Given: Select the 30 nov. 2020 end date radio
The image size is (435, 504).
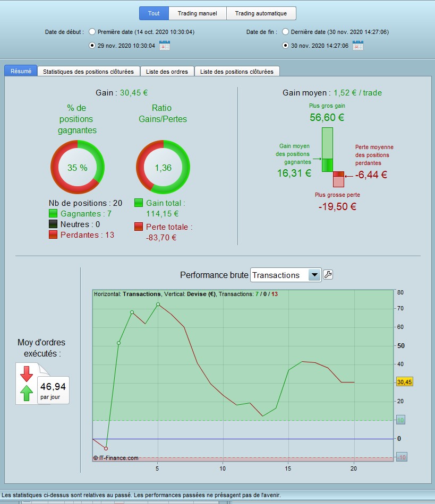Looking at the screenshot, I should coord(285,46).
